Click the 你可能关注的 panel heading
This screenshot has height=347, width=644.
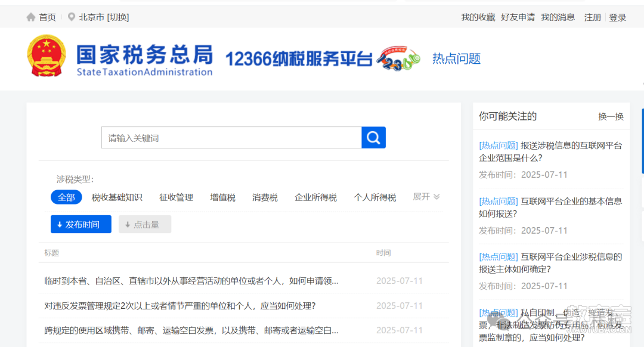[507, 116]
